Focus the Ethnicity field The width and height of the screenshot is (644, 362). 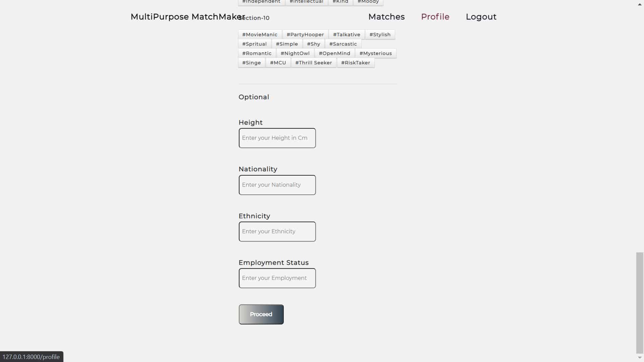coord(277,232)
